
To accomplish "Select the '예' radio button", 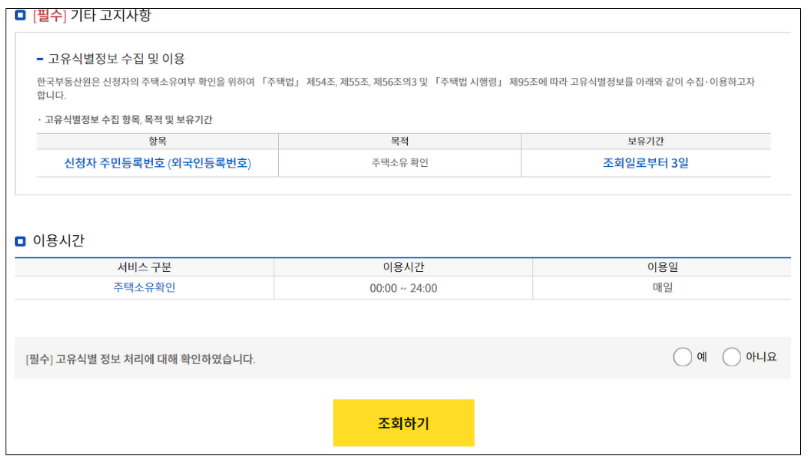I will 682,357.
